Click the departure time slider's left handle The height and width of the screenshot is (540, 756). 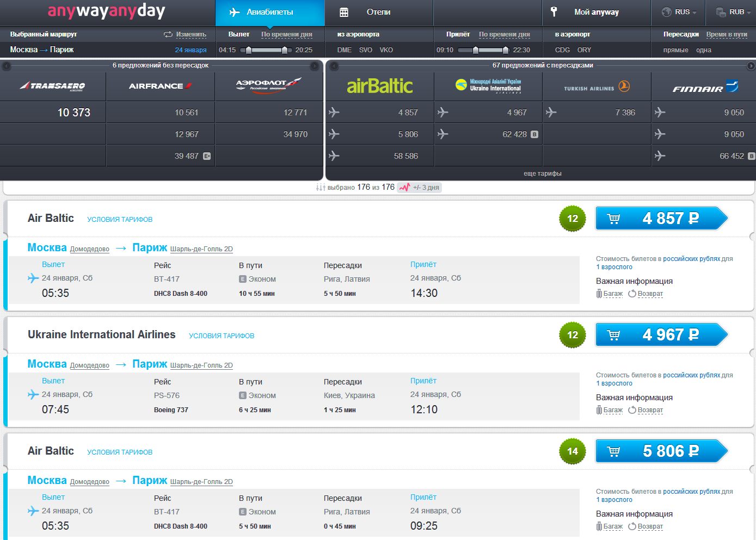[x=249, y=50]
